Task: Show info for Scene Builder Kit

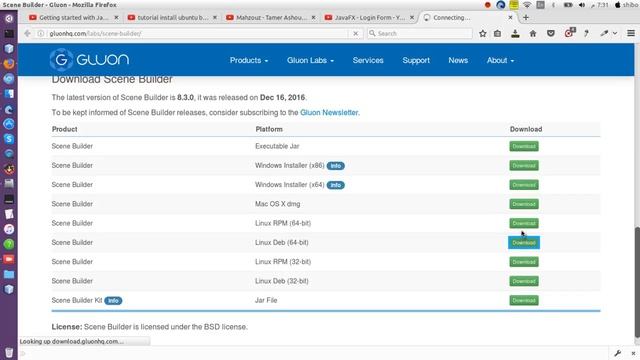Action: [x=113, y=300]
